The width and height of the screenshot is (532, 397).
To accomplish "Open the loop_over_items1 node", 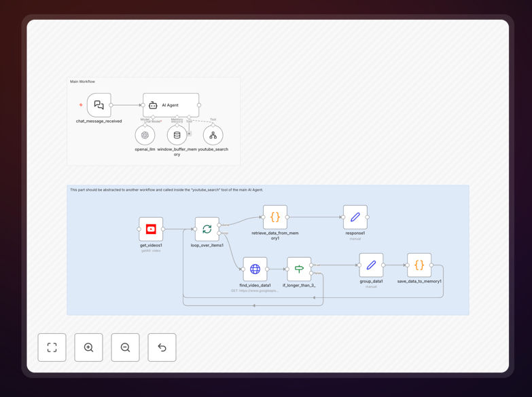I will tap(207, 229).
